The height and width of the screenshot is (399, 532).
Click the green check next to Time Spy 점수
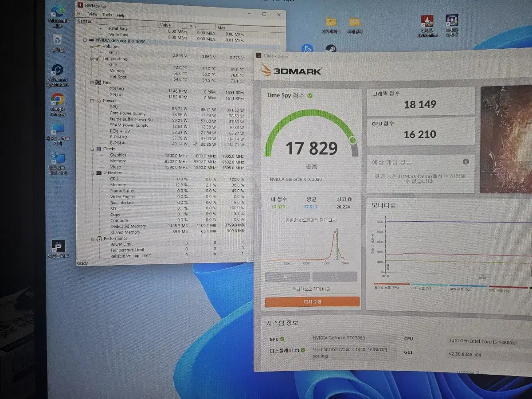click(x=310, y=95)
